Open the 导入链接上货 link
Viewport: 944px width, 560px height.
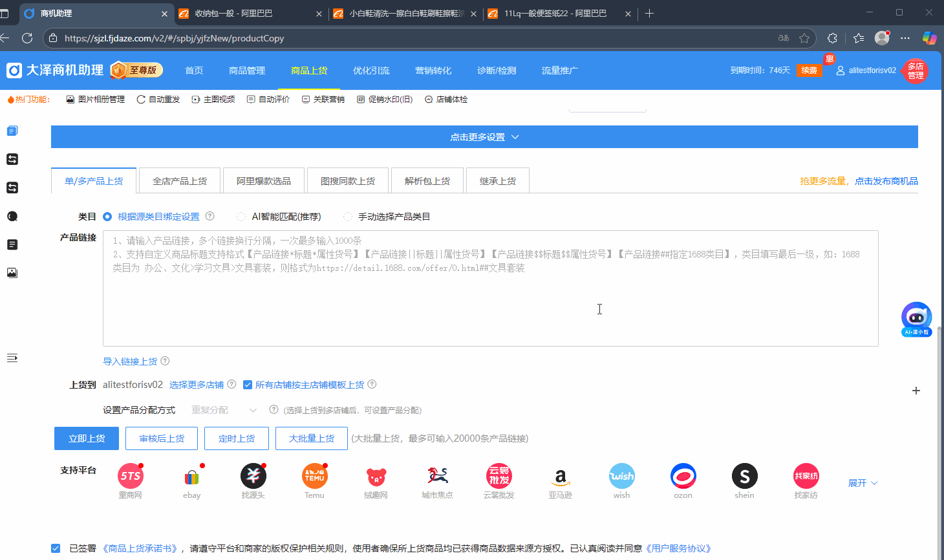click(130, 361)
